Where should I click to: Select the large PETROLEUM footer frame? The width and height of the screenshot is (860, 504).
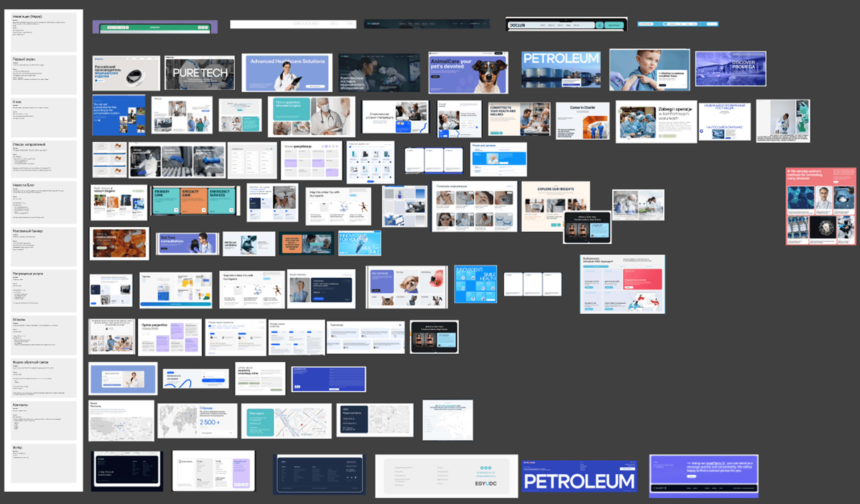click(579, 476)
